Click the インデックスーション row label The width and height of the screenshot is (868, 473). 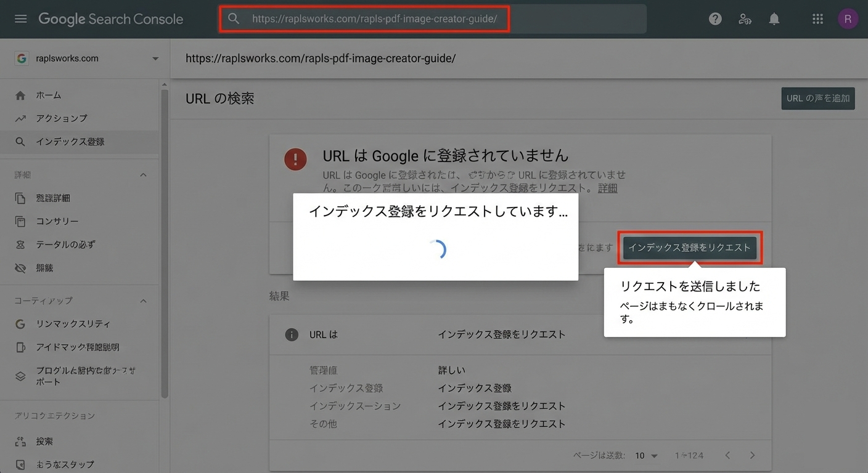[x=355, y=406]
